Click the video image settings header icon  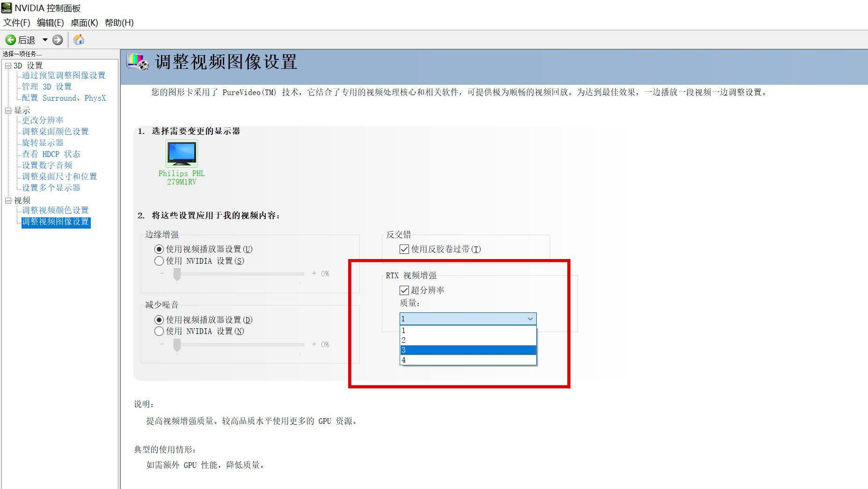coord(138,62)
